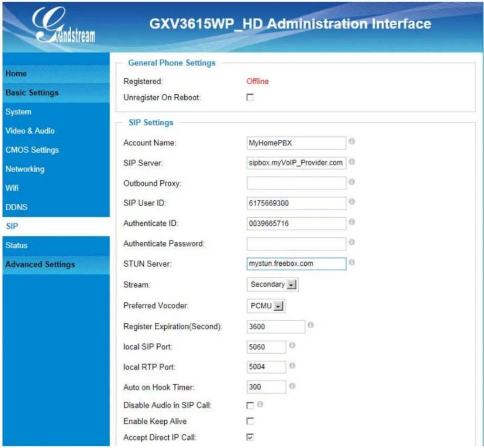The image size is (484, 448).
Task: Click the info icon next to SIP User ID
Action: point(352,202)
